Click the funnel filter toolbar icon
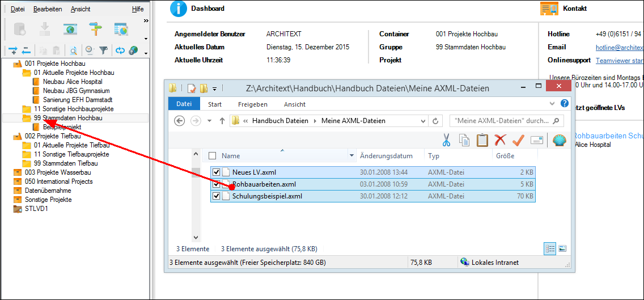Viewport: 644px width, 300px height. pyautogui.click(x=104, y=50)
